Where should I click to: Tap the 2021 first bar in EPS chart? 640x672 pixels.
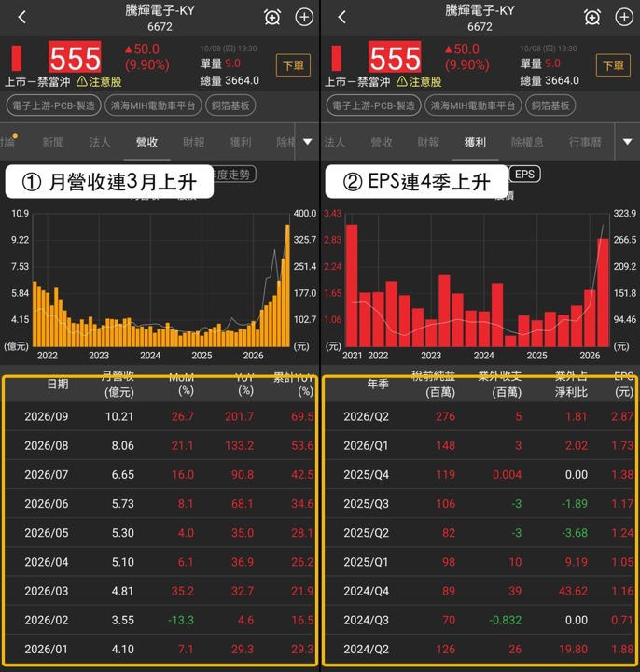point(352,286)
